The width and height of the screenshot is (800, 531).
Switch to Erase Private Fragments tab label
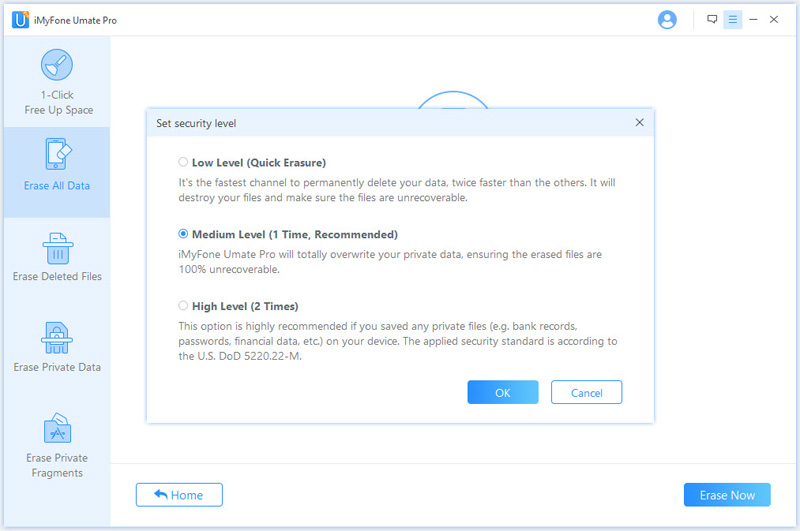click(57, 465)
